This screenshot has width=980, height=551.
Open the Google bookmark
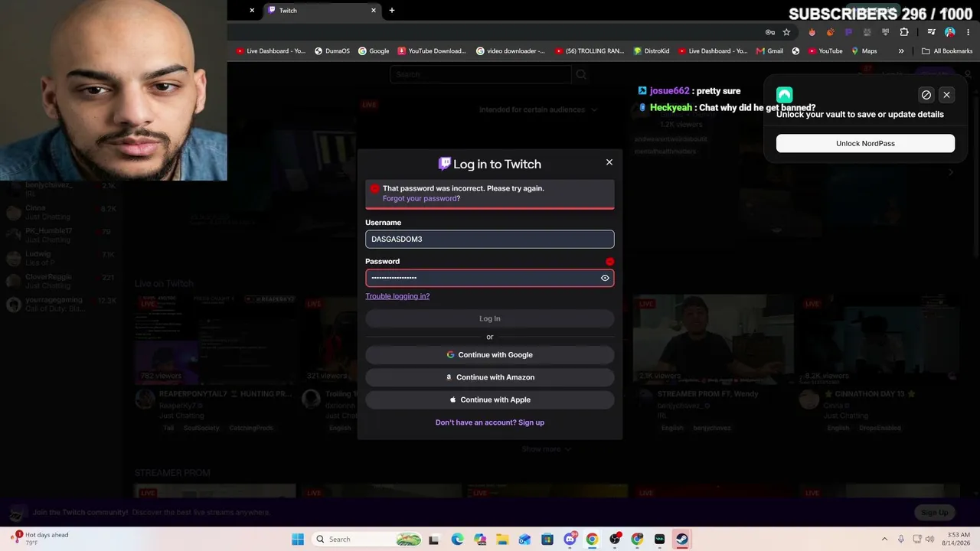click(374, 51)
